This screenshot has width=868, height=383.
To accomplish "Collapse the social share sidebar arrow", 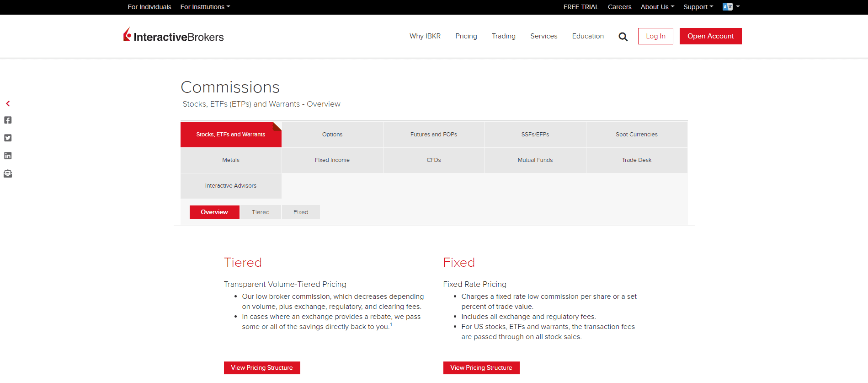I will tap(8, 103).
